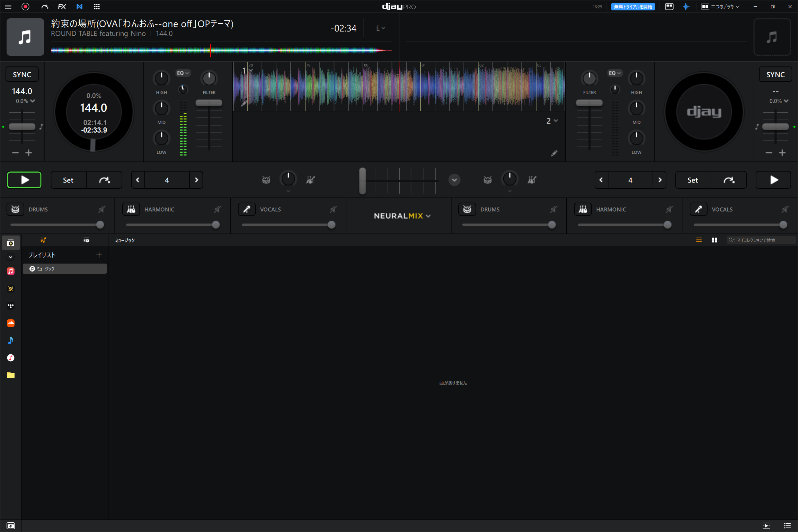798x532 pixels.
Task: Toggle SYNC on the left deck
Action: click(x=22, y=74)
